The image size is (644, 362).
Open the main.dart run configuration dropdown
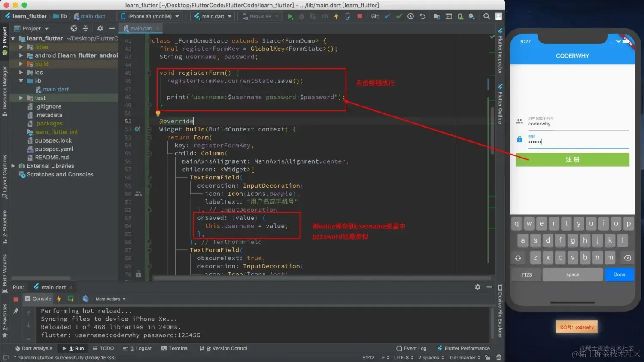pos(213,16)
